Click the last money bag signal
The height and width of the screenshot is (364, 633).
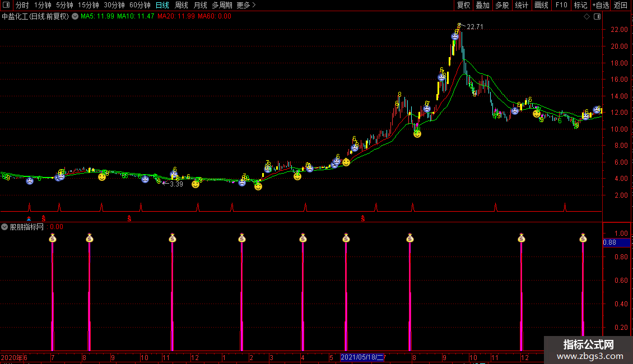coord(583,237)
